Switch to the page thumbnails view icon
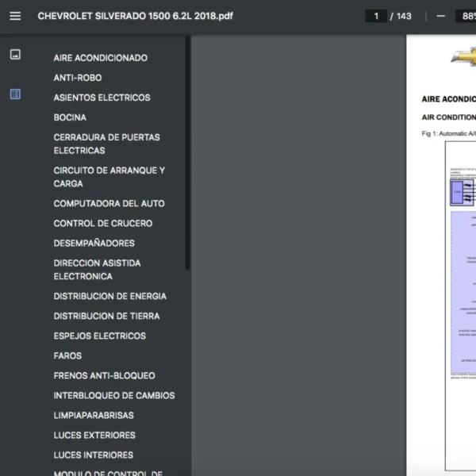 pyautogui.click(x=15, y=55)
